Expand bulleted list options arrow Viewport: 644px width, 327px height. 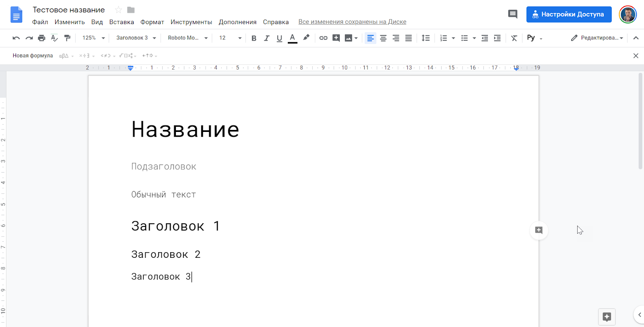pos(474,38)
